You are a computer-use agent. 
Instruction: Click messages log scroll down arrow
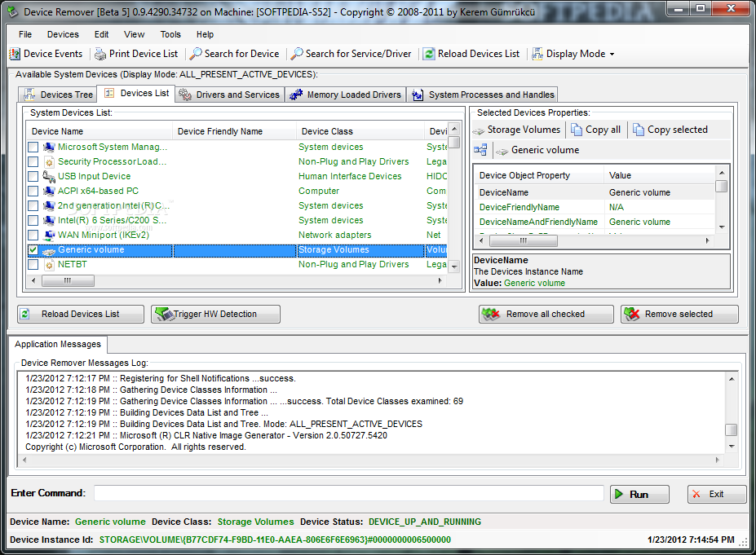tap(732, 447)
